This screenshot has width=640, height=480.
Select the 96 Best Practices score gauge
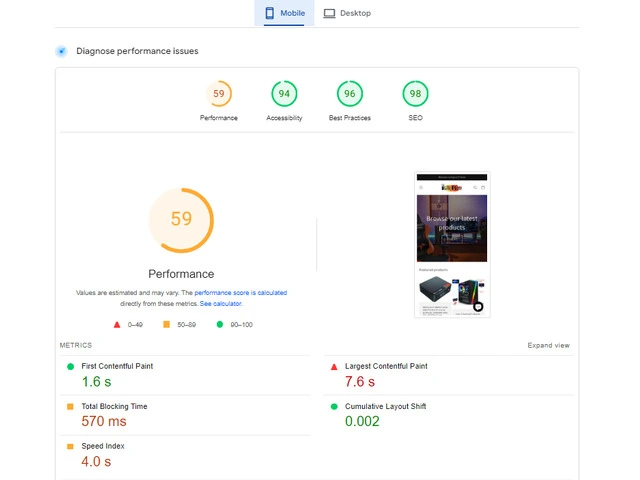(x=350, y=93)
